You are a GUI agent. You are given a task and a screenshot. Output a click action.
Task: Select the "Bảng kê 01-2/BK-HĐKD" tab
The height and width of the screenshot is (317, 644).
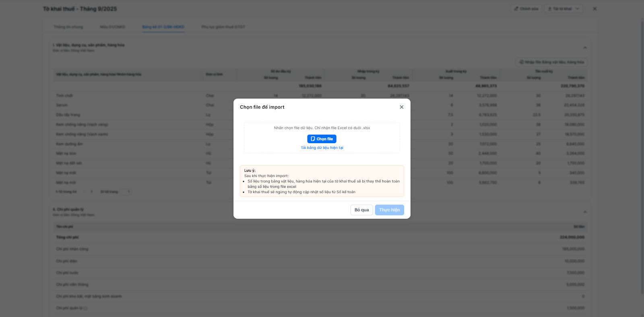pyautogui.click(x=163, y=27)
